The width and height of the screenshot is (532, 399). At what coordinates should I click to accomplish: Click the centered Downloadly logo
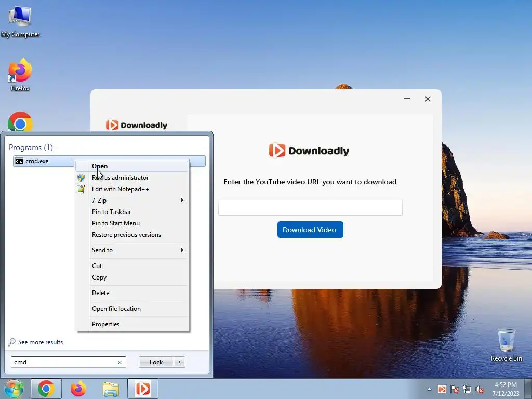point(309,150)
